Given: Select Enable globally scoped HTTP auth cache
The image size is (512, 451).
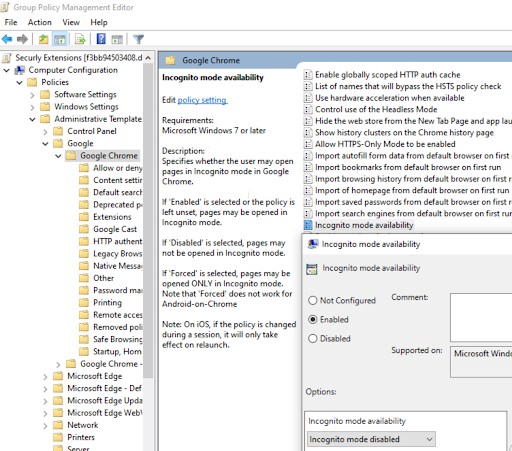Looking at the screenshot, I should [388, 75].
